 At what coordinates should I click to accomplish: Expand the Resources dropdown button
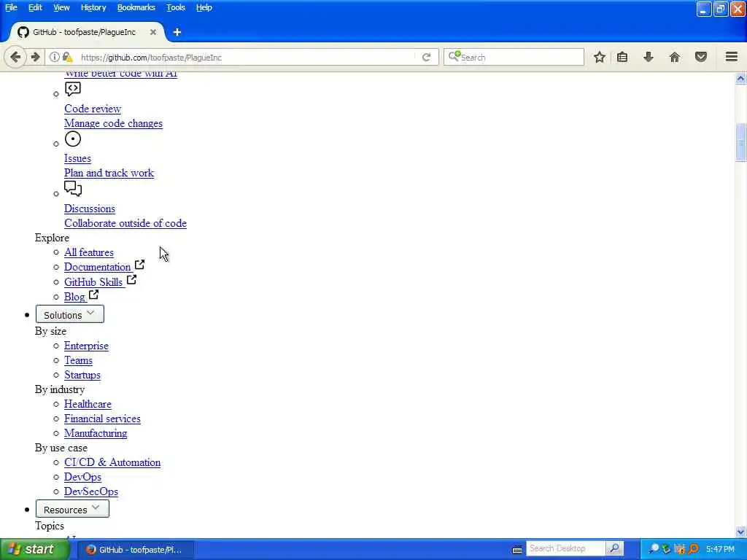[x=72, y=509]
